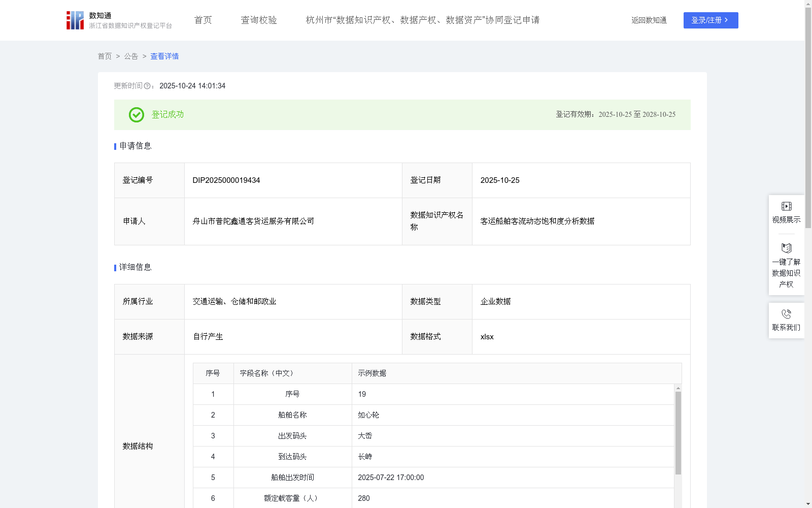Click the help icon beside 更新时间
812x508 pixels.
147,86
